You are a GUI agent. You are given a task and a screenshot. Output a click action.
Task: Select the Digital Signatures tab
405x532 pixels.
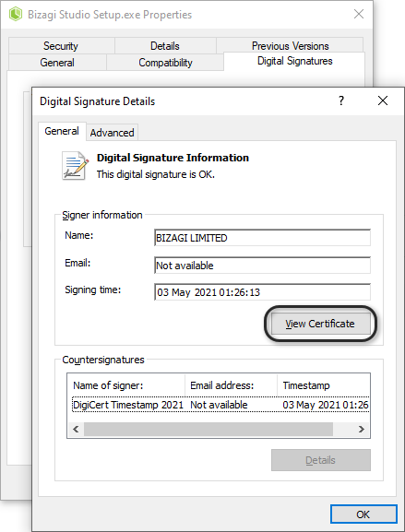coord(294,61)
